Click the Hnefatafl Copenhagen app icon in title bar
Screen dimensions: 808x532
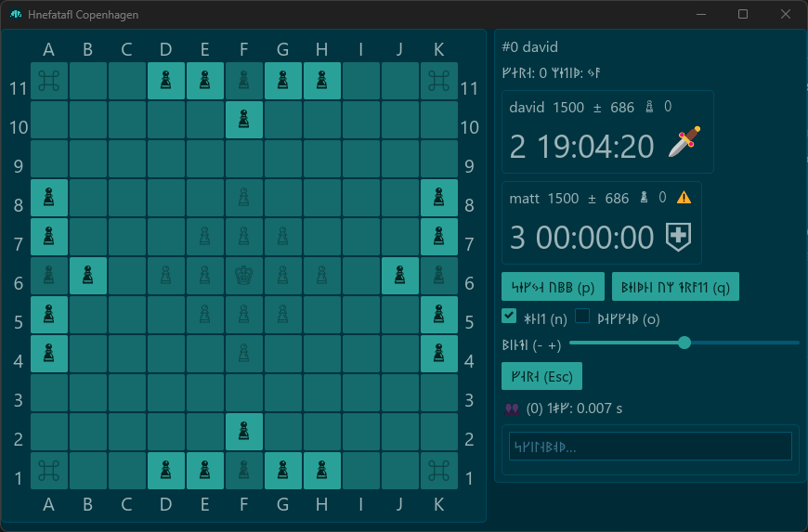[16, 15]
